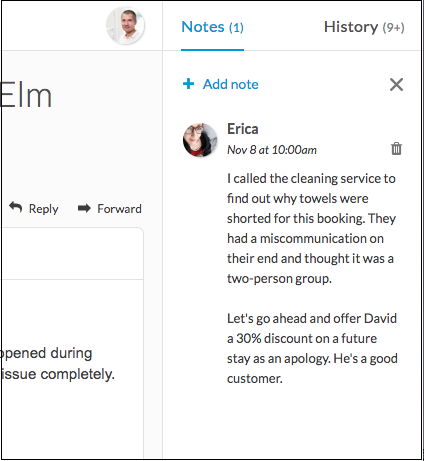Click the Forward arrow icon
Screen dimensions: 424x461
[84, 208]
